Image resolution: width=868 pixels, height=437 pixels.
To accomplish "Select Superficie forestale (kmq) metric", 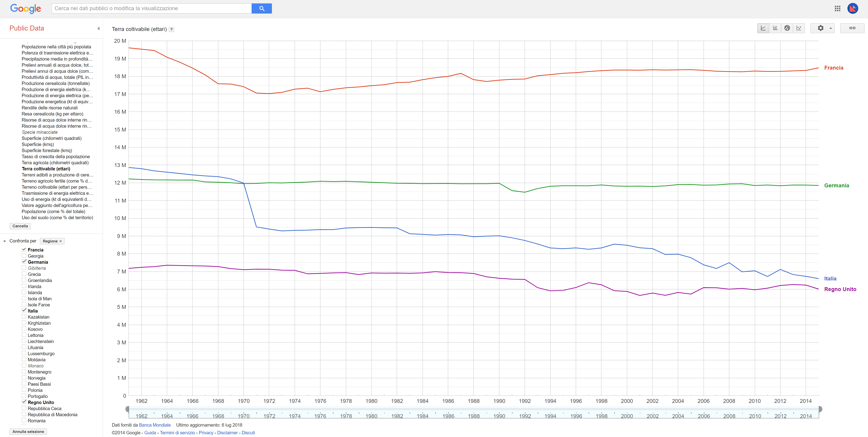I will pyautogui.click(x=47, y=151).
